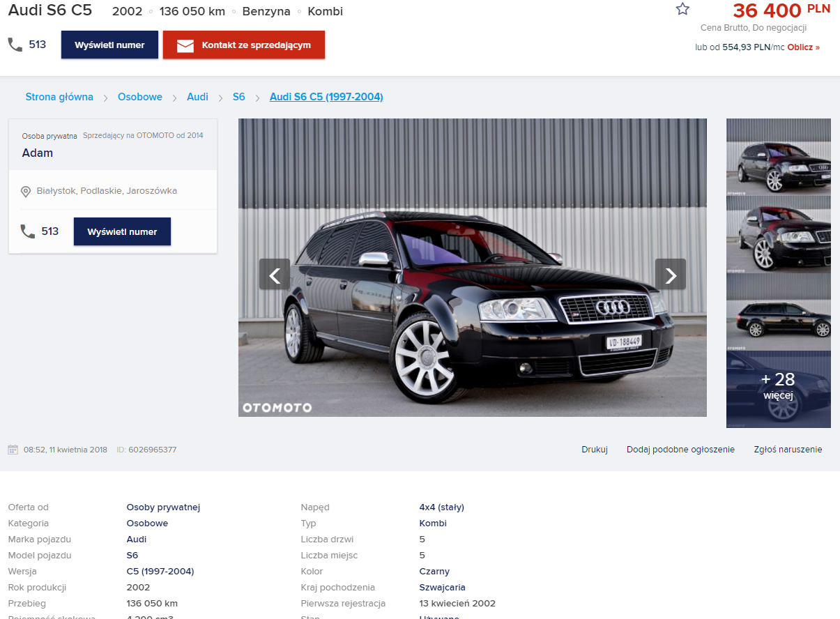Click the previous photo arrow on gallery
The height and width of the screenshot is (619, 840).
275,275
